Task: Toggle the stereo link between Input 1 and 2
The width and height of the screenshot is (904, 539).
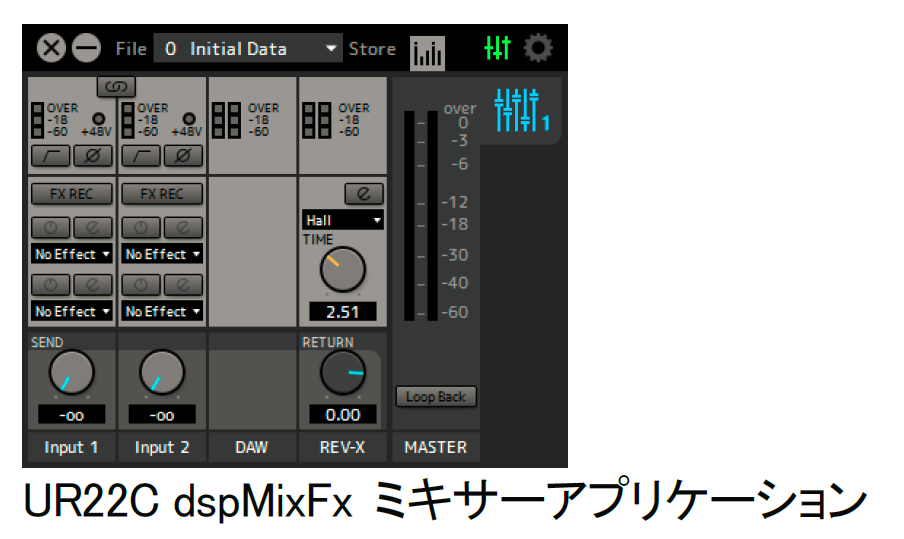Action: (116, 86)
